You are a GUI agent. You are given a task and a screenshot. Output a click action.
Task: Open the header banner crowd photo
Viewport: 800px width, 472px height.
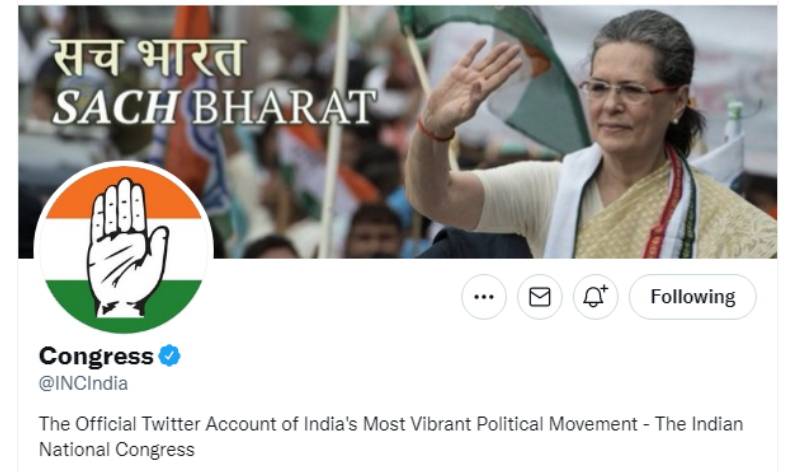click(397, 132)
